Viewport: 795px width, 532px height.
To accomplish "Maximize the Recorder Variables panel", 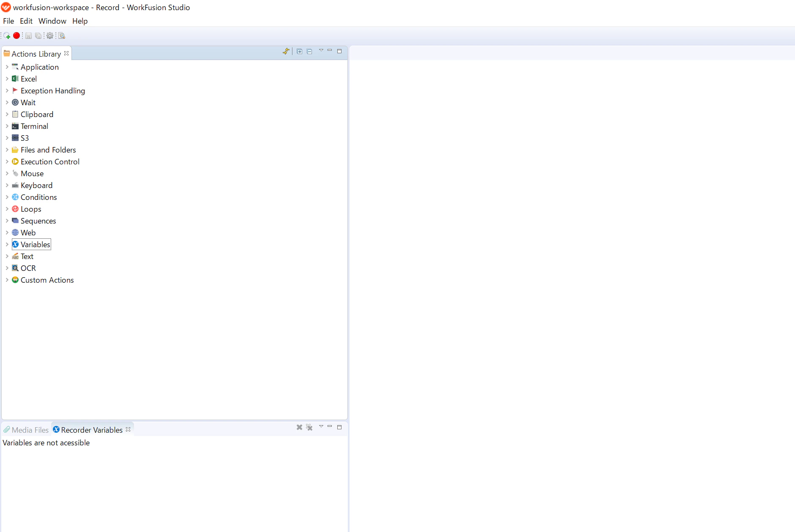I will [x=339, y=427].
